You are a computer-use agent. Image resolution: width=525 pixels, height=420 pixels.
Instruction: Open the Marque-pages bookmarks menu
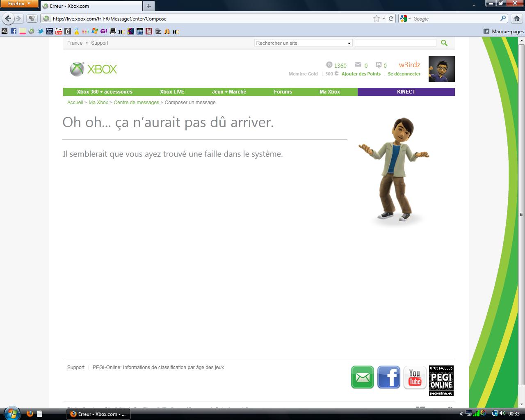(x=504, y=31)
